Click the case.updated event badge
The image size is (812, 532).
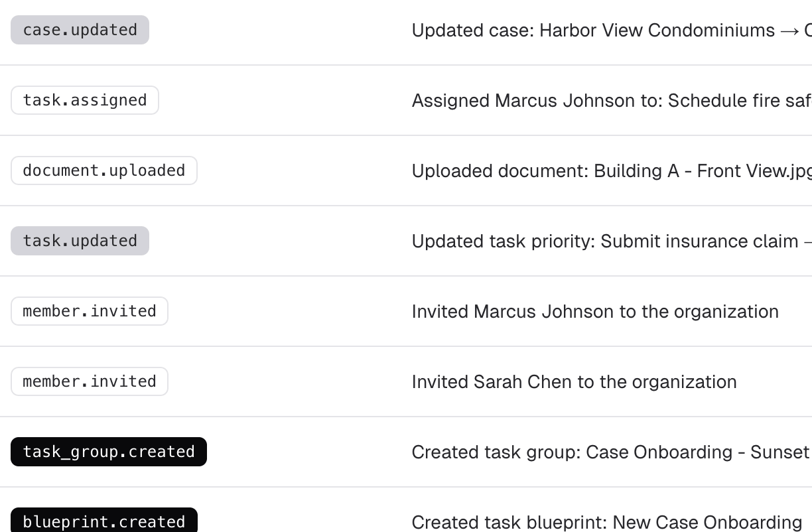(x=80, y=30)
